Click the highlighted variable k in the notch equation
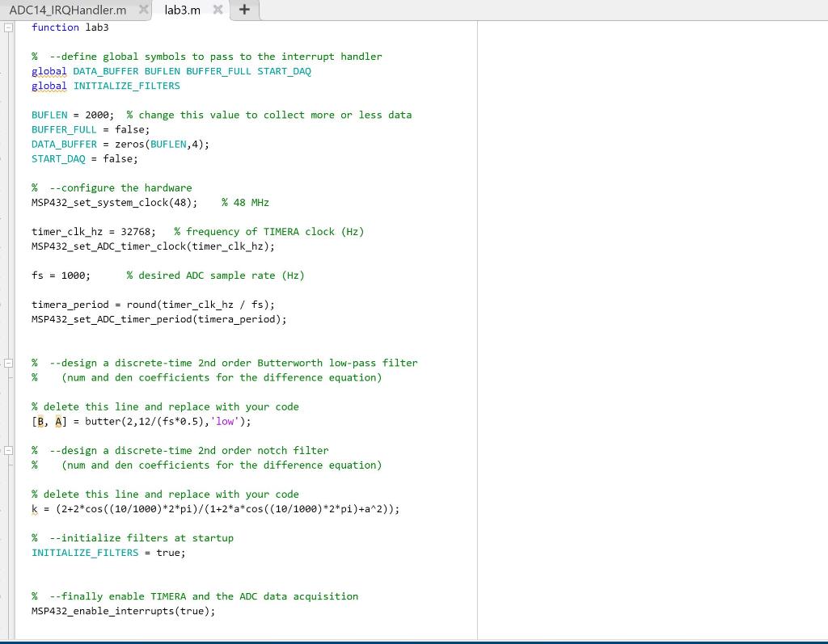Screen dimensions: 828x644 point(33,508)
